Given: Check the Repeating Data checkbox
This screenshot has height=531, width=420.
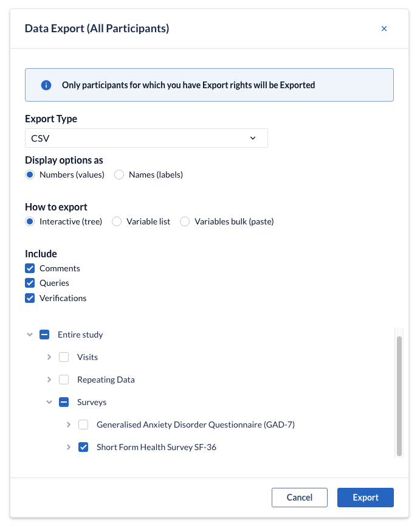Looking at the screenshot, I should (64, 380).
